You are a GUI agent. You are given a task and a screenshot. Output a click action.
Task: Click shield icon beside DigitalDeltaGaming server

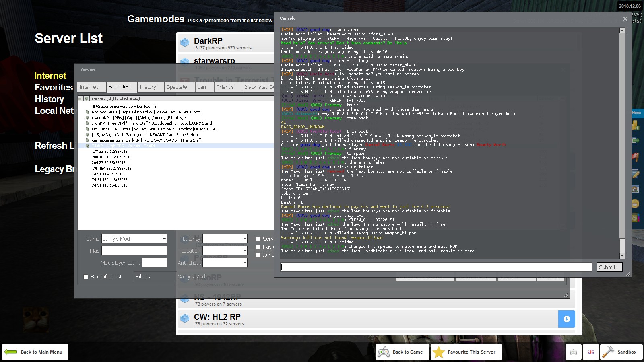click(87, 135)
